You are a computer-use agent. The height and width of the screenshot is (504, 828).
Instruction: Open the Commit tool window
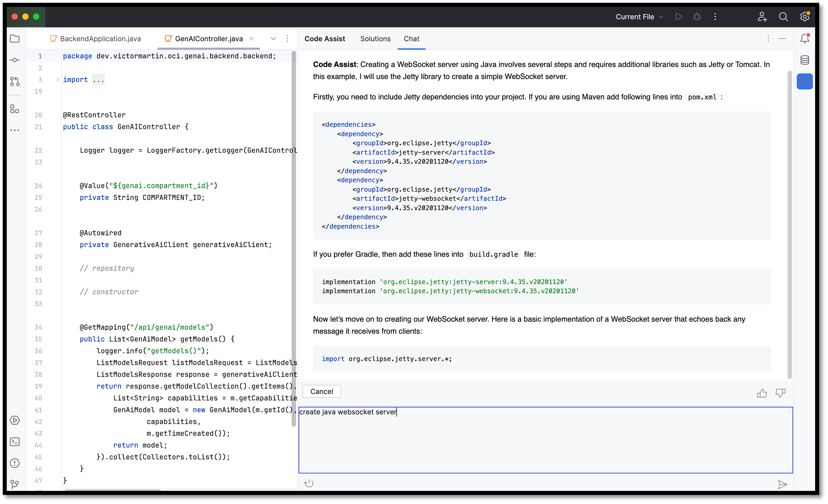pyautogui.click(x=15, y=60)
